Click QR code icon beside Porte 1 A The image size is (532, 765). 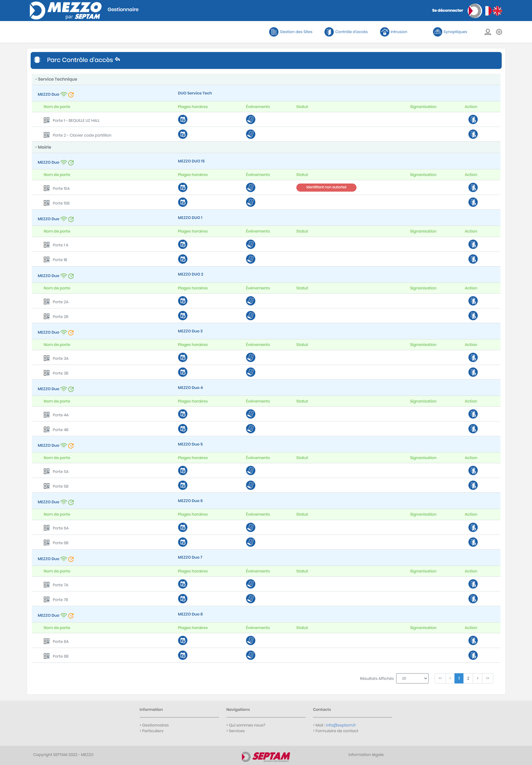point(47,245)
